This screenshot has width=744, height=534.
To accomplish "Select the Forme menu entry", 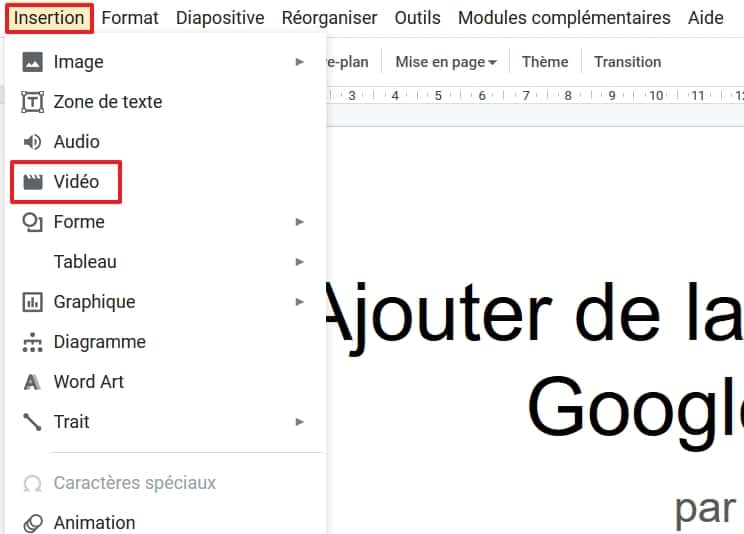I will click(166, 222).
